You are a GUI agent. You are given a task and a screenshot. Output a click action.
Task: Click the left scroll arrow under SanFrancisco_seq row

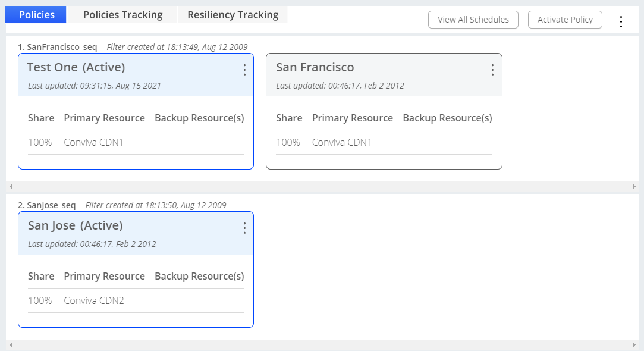[11, 187]
